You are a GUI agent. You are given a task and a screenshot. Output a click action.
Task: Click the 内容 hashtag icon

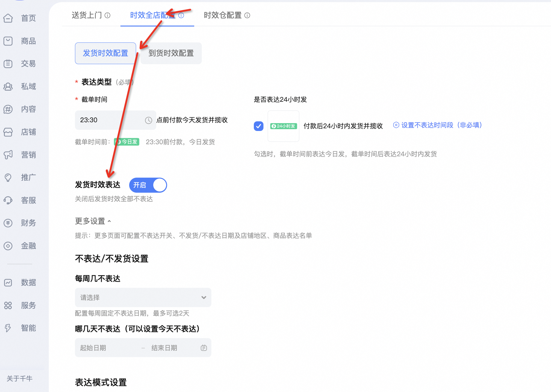[8, 109]
